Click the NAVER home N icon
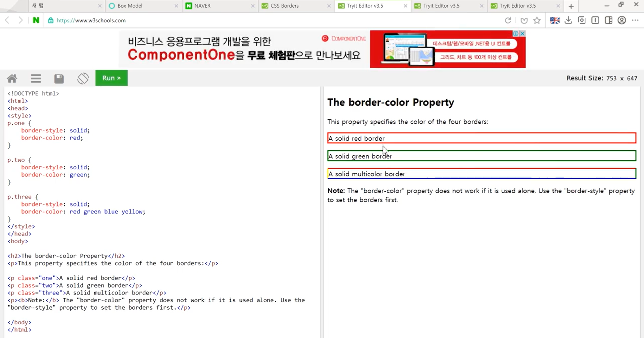Image resolution: width=644 pixels, height=338 pixels. point(36,20)
